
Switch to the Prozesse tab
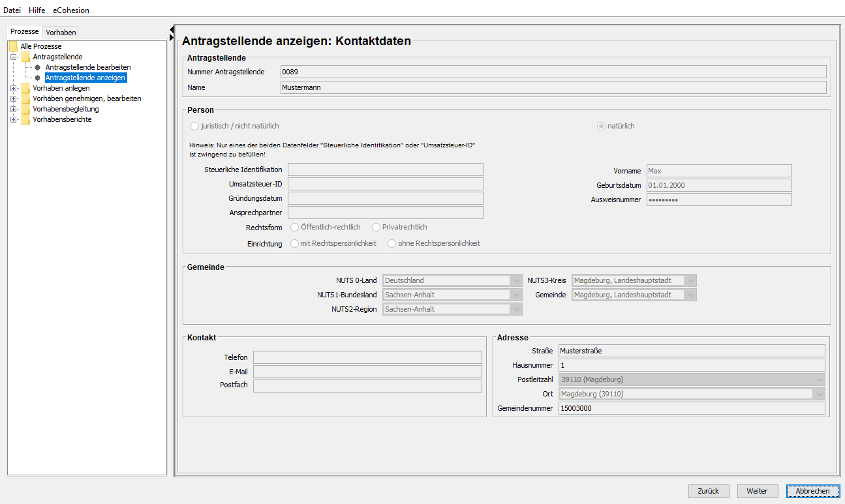click(x=24, y=31)
